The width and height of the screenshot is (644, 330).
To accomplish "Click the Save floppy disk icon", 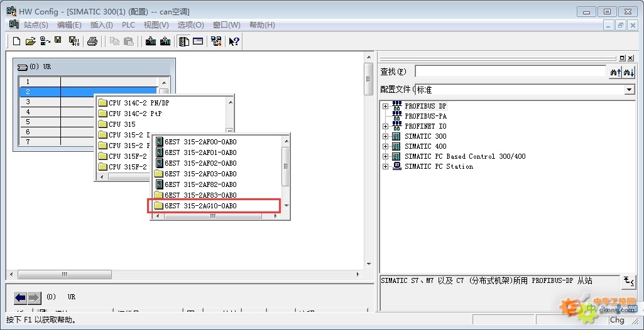I will (x=58, y=41).
